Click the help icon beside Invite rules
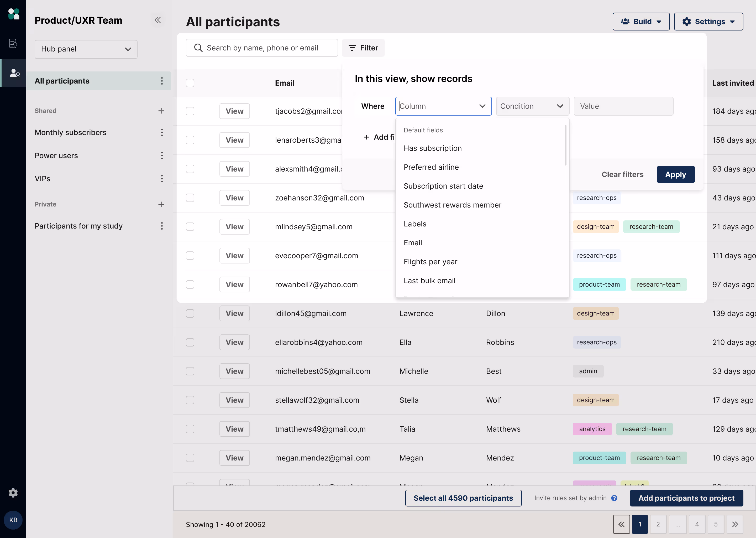The image size is (756, 538). pos(614,498)
